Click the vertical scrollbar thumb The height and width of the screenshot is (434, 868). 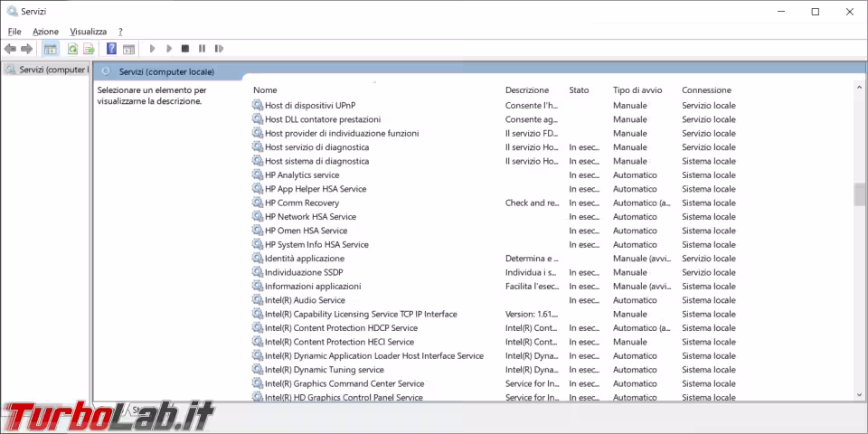[859, 194]
